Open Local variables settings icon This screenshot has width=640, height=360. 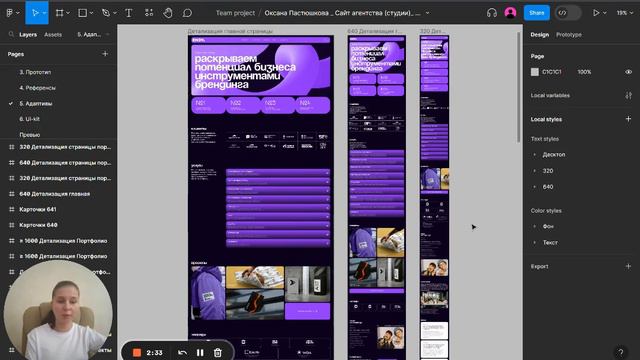628,96
